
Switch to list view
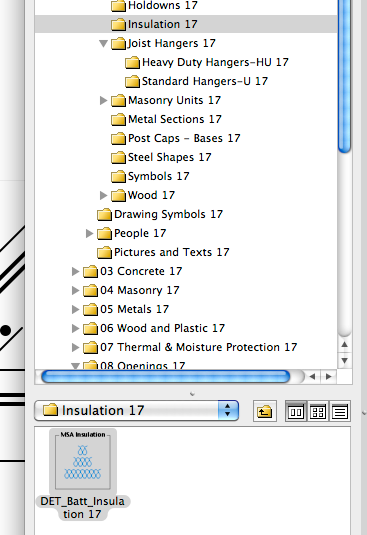click(x=340, y=411)
